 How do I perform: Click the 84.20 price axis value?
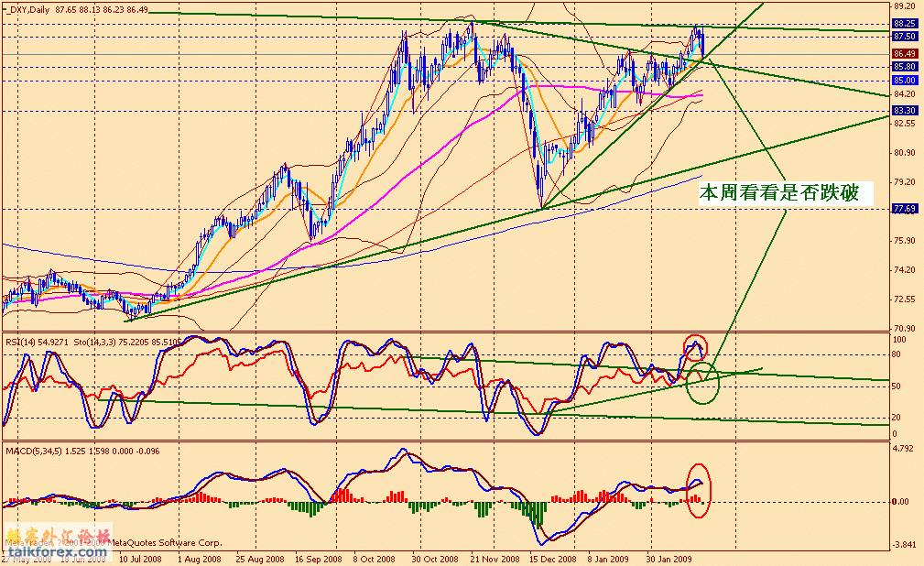pyautogui.click(x=905, y=94)
